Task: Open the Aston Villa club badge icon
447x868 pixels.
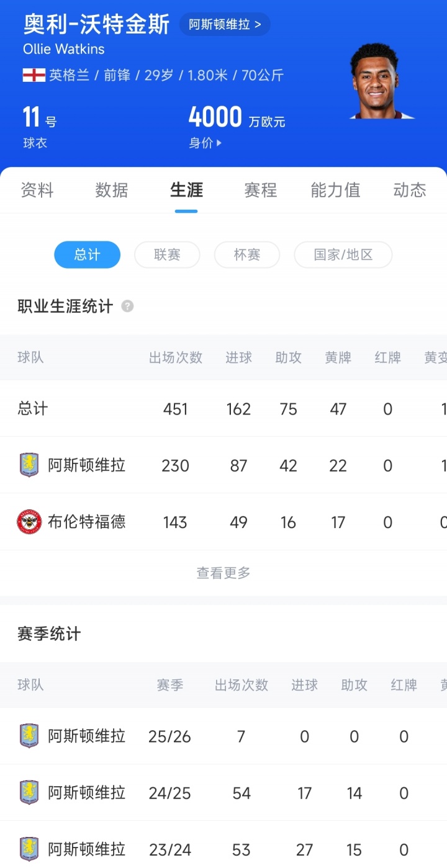Action: (x=30, y=465)
